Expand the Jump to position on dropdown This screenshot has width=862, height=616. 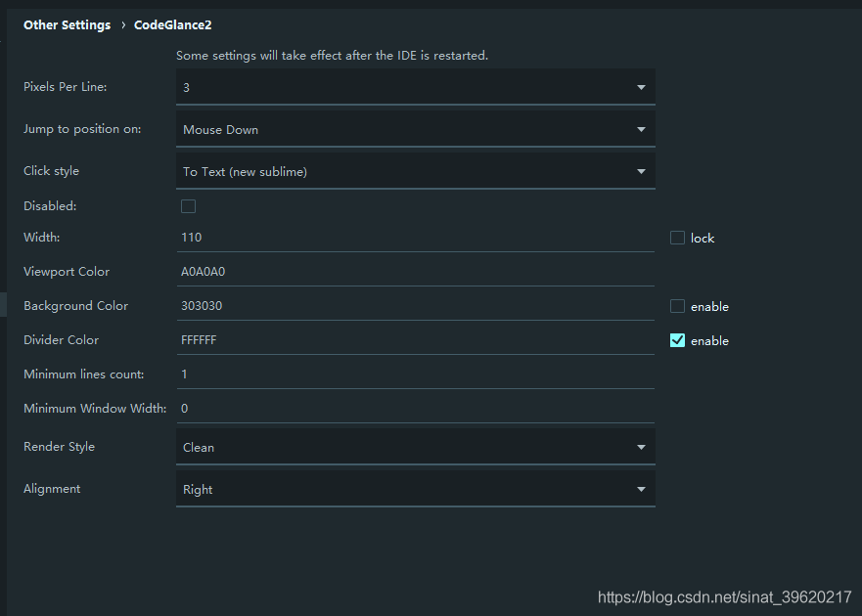coord(416,129)
